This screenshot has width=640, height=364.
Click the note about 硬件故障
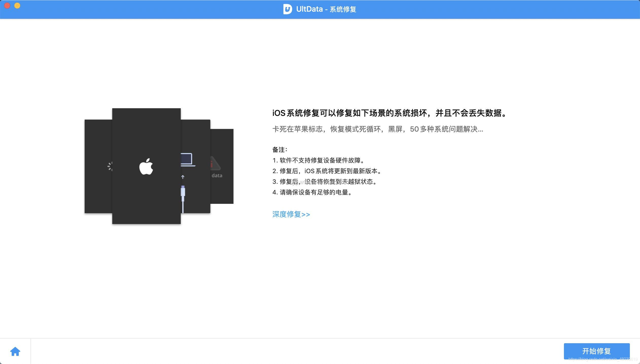(318, 160)
